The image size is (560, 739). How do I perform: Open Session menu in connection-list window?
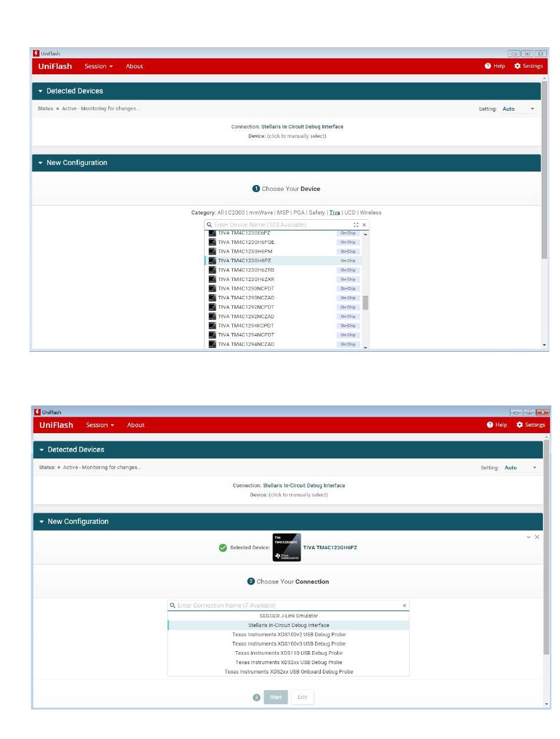pos(100,425)
